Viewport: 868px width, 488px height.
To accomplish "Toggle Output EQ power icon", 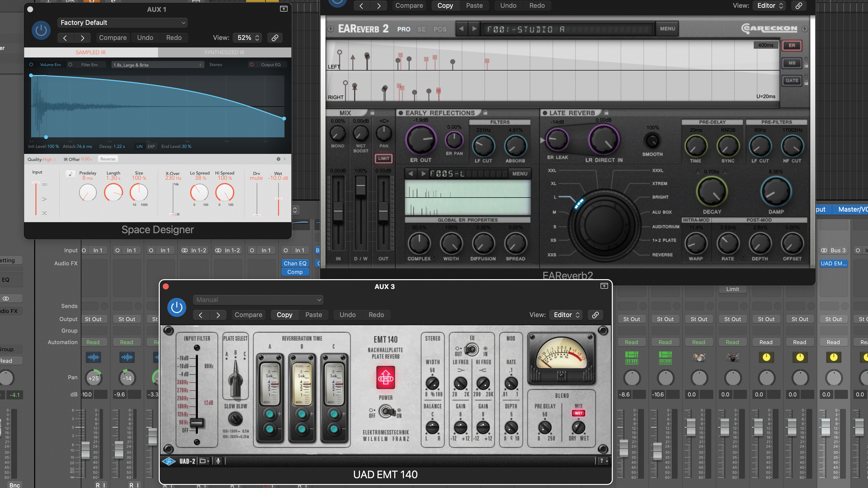I will 251,64.
